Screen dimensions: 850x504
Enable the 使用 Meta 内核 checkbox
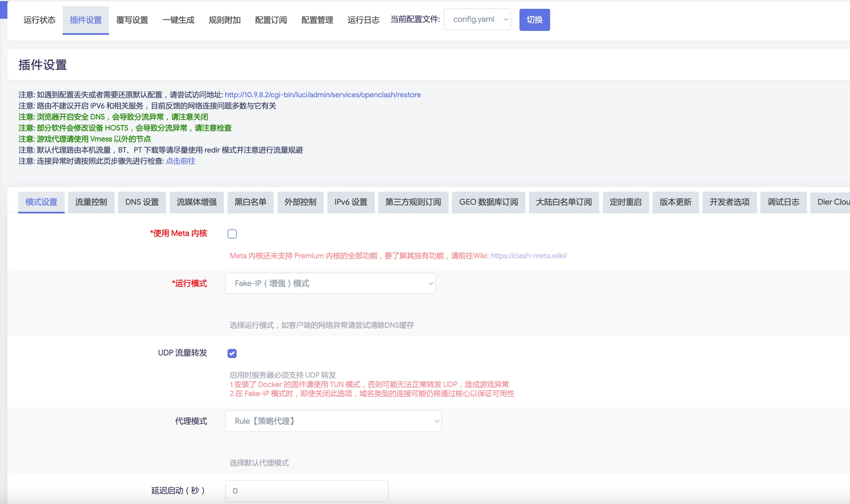232,234
